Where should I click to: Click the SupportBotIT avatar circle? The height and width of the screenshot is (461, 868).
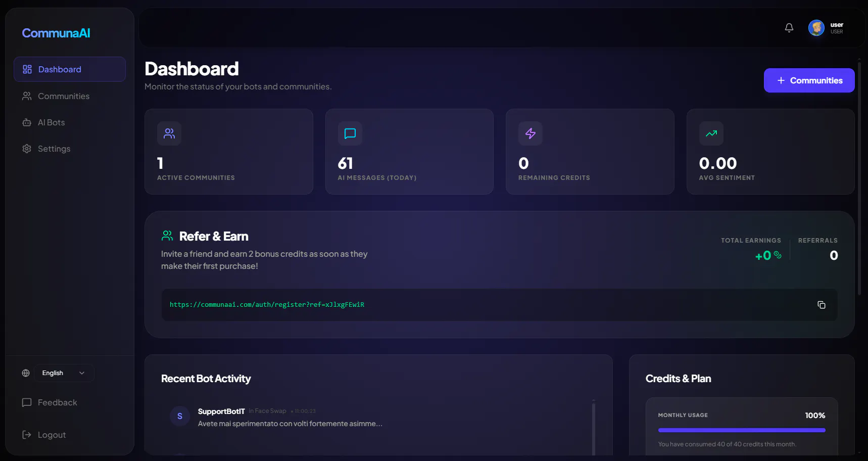coord(180,416)
